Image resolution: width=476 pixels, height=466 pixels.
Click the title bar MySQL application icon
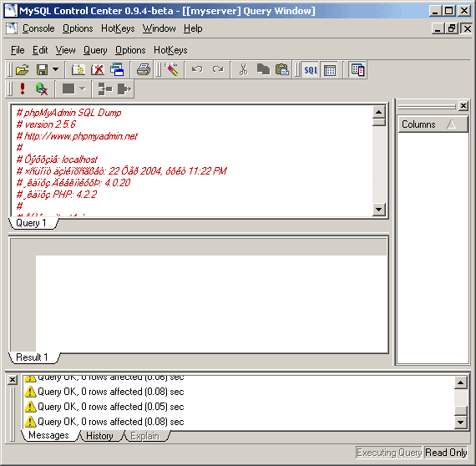pos(11,11)
